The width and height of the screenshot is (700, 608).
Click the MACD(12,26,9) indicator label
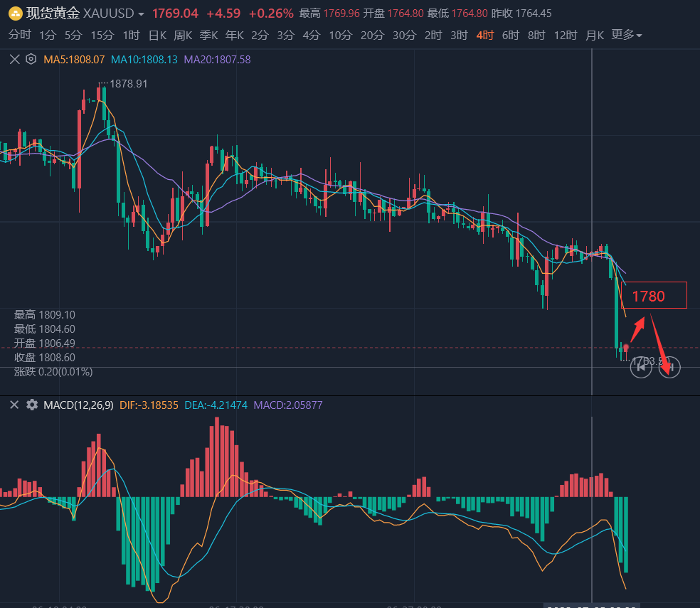[78, 405]
